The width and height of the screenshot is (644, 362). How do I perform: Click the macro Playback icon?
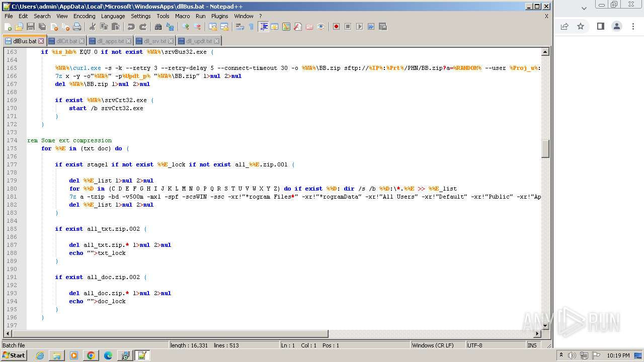[x=359, y=27]
